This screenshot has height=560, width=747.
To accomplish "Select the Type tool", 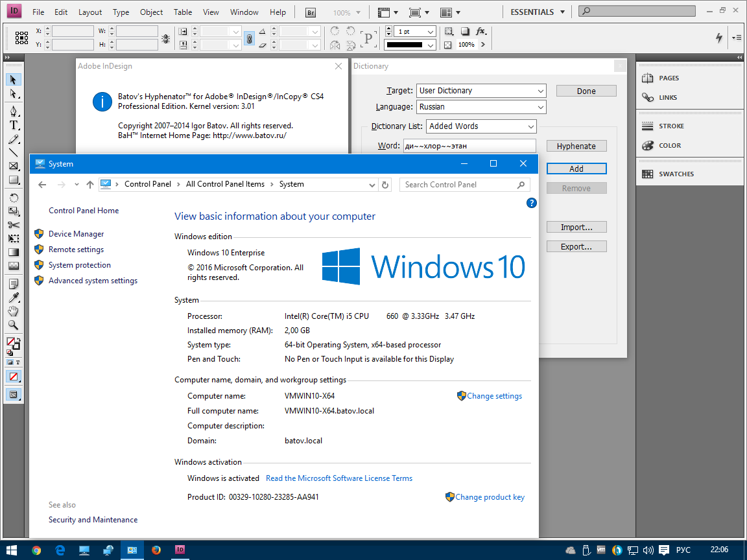I will 14,125.
